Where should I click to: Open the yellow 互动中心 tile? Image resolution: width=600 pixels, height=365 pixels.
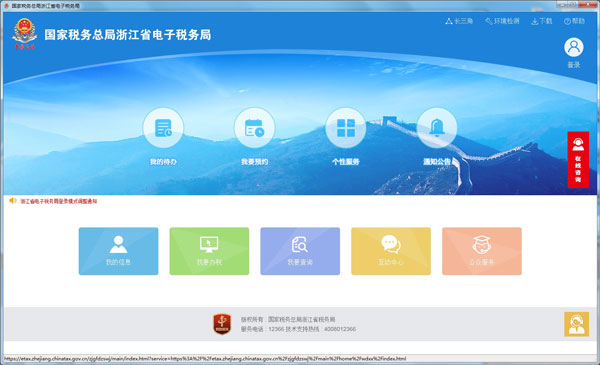[x=391, y=251]
